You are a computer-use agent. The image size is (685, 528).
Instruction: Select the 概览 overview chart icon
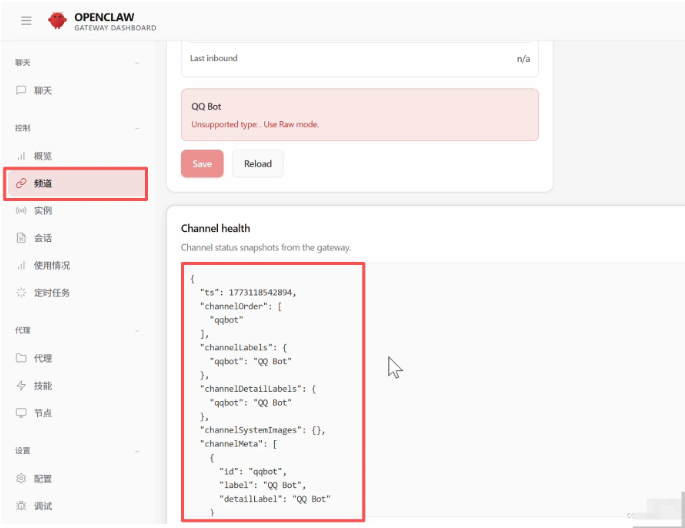[x=21, y=156]
